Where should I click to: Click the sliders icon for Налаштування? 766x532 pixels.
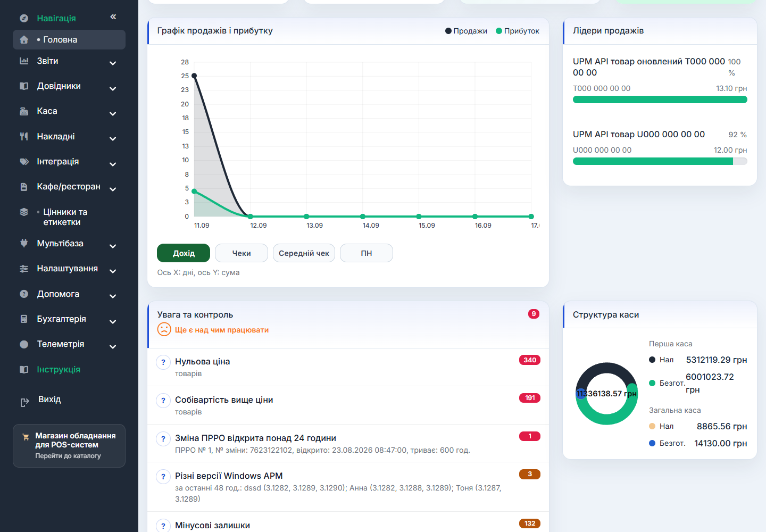pyautogui.click(x=24, y=269)
